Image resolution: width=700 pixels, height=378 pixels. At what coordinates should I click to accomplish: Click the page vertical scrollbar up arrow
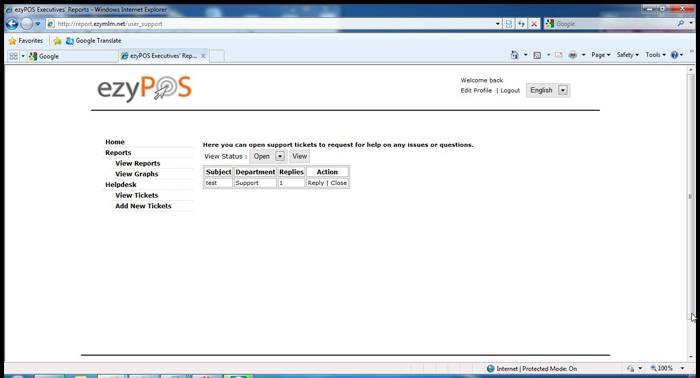[691, 70]
